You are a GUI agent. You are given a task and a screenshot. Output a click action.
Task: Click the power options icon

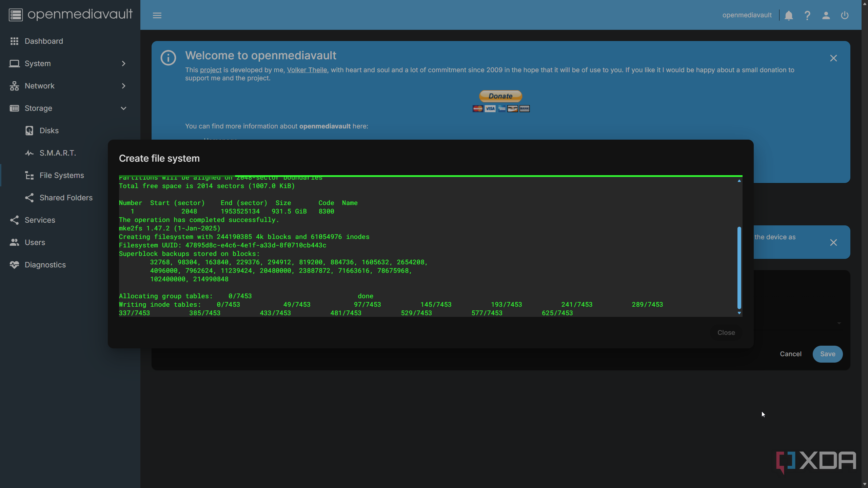click(845, 15)
